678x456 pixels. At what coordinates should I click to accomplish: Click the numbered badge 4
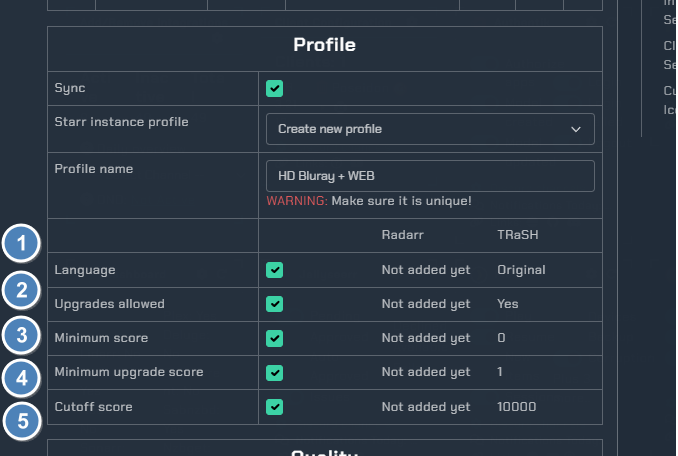tap(21, 378)
